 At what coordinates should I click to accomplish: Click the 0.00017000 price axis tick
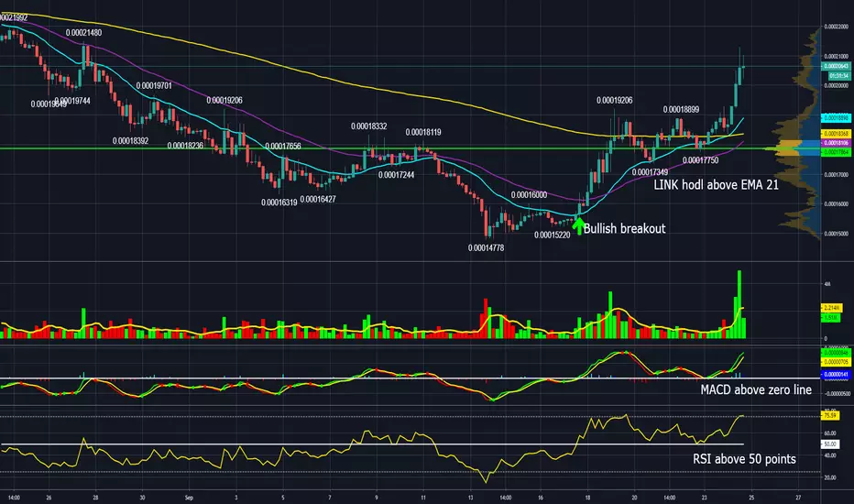click(837, 175)
